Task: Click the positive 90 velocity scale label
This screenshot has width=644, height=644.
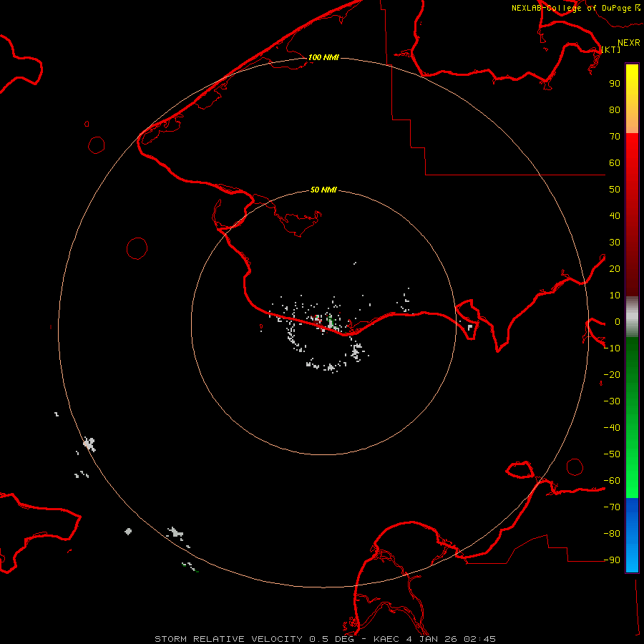Action: [x=615, y=84]
